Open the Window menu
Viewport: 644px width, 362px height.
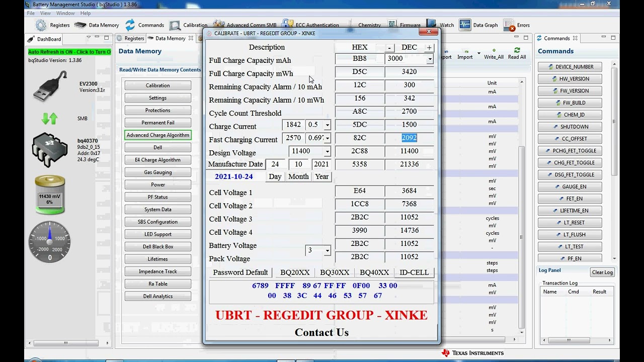pyautogui.click(x=65, y=13)
